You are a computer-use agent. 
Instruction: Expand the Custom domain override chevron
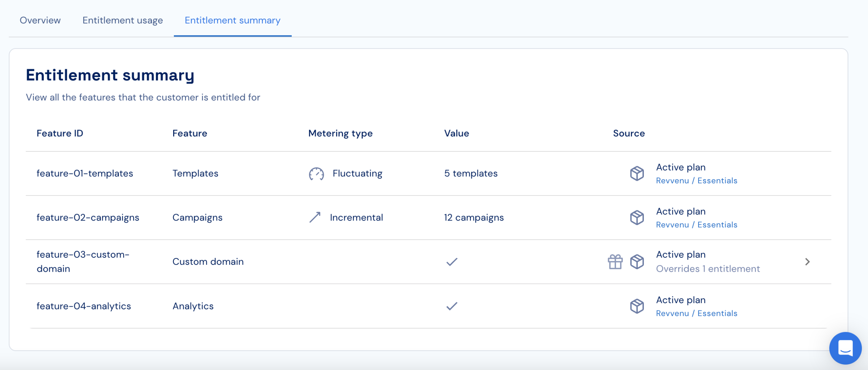808,262
